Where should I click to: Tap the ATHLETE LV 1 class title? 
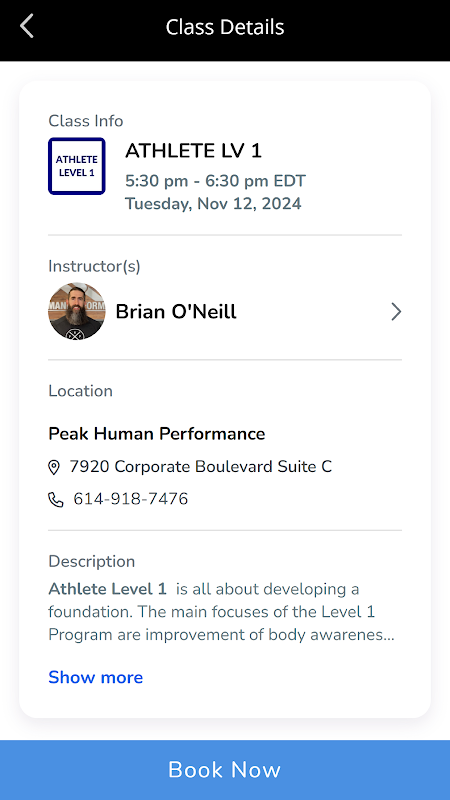(193, 151)
